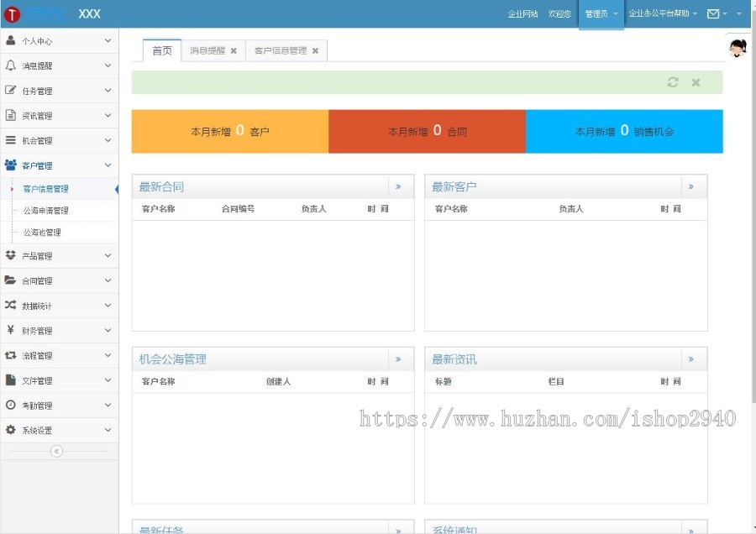
Task: Open 数据统计 via the shuffle icon
Action: point(10,305)
